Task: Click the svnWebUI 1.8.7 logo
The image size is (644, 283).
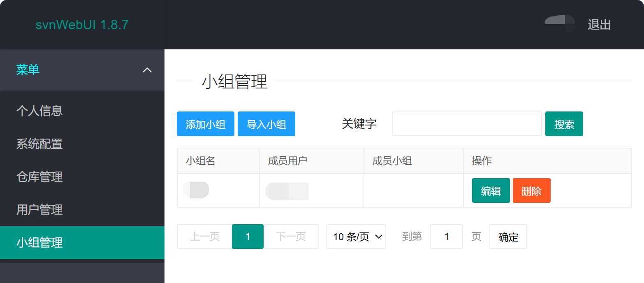Action: 82,25
